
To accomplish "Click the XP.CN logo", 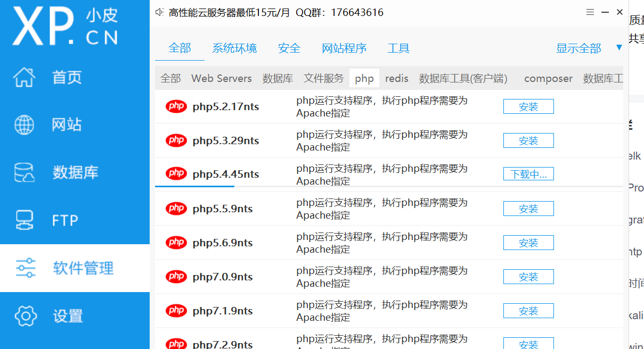I will click(x=66, y=26).
